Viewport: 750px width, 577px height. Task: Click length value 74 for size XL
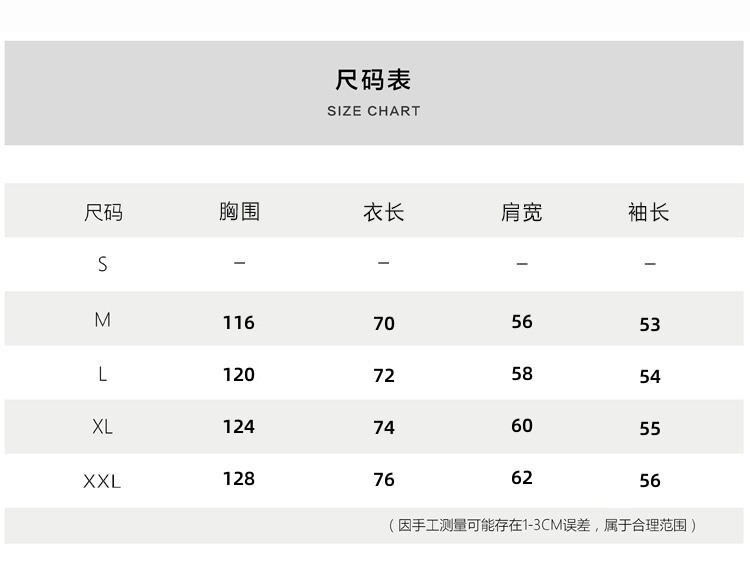coord(384,427)
